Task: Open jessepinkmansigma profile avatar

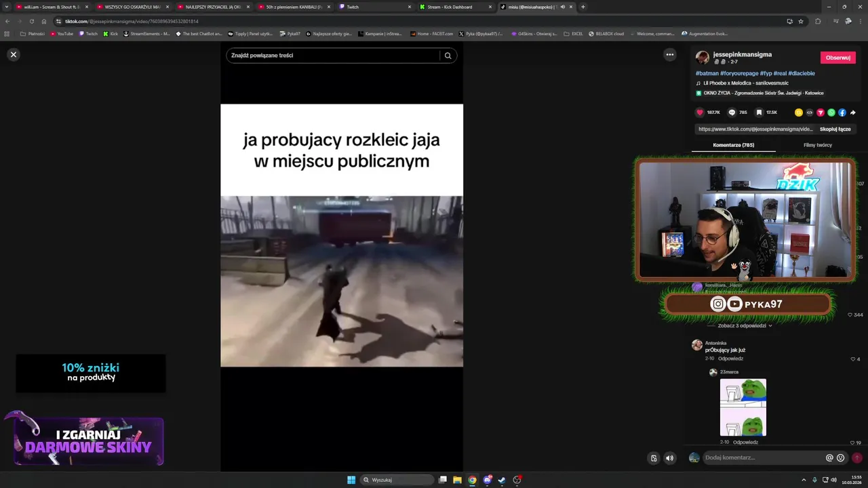Action: (x=703, y=58)
